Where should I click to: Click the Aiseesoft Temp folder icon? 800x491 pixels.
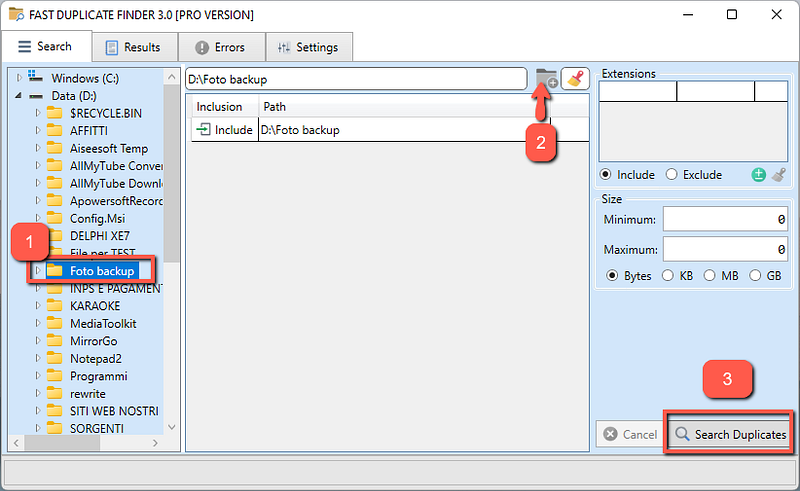[x=55, y=148]
